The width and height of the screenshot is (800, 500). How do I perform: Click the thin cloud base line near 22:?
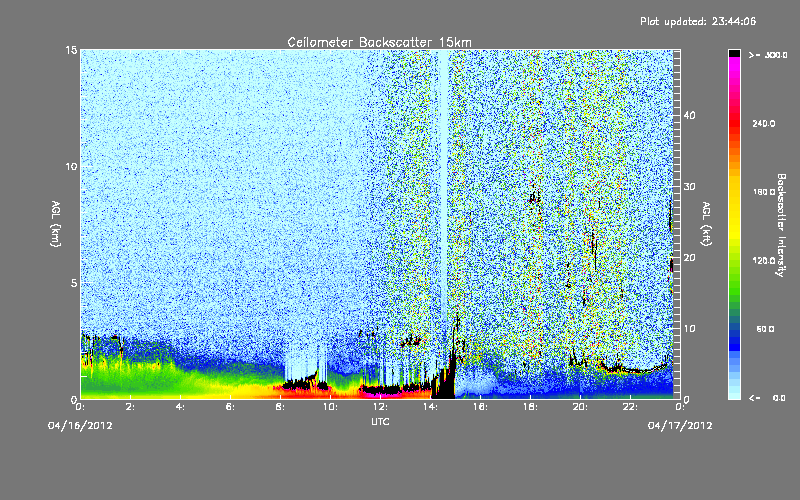pyautogui.click(x=635, y=369)
